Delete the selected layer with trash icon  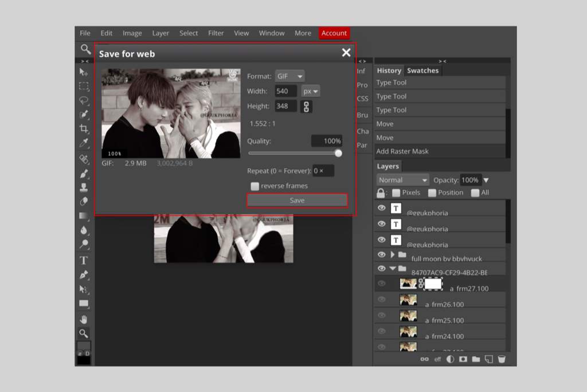coord(502,359)
